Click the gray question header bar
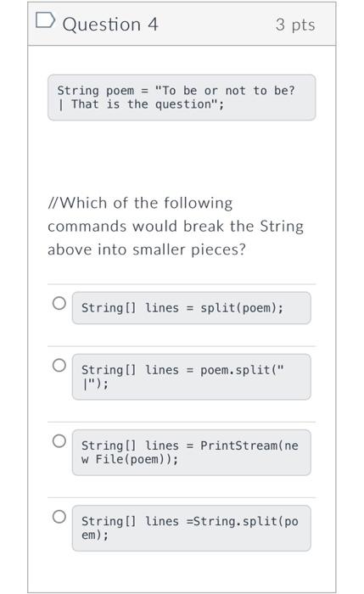 182,24
